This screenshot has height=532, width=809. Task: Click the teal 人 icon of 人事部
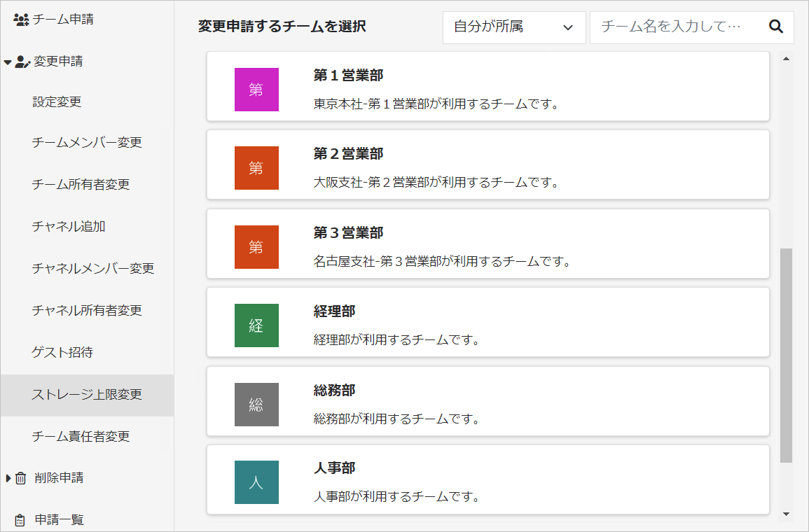pos(256,482)
